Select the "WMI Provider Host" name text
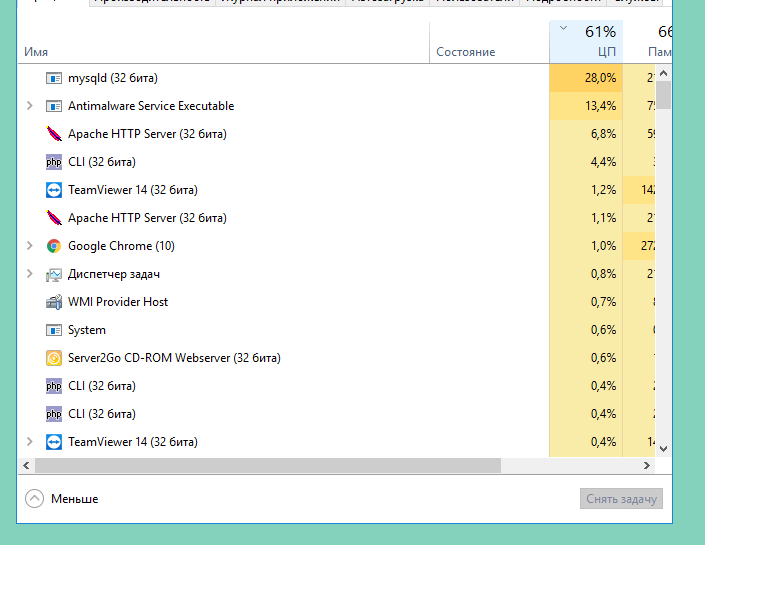768x614 pixels. tap(118, 302)
